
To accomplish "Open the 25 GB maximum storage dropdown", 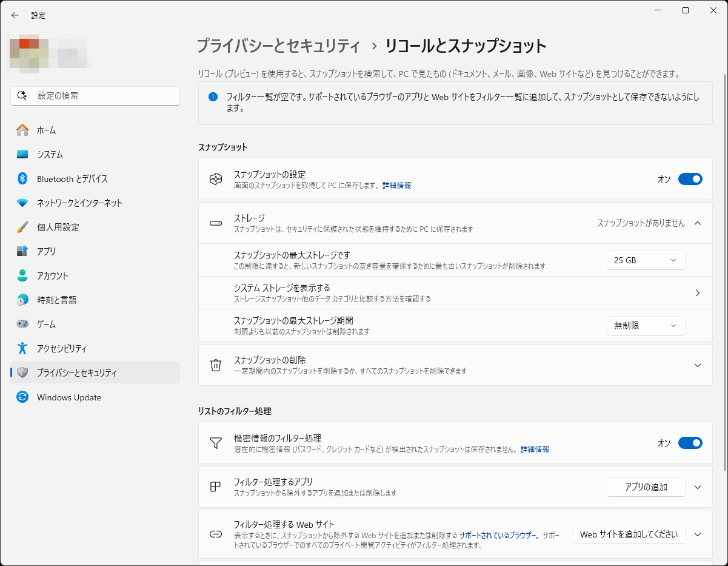I will [646, 260].
